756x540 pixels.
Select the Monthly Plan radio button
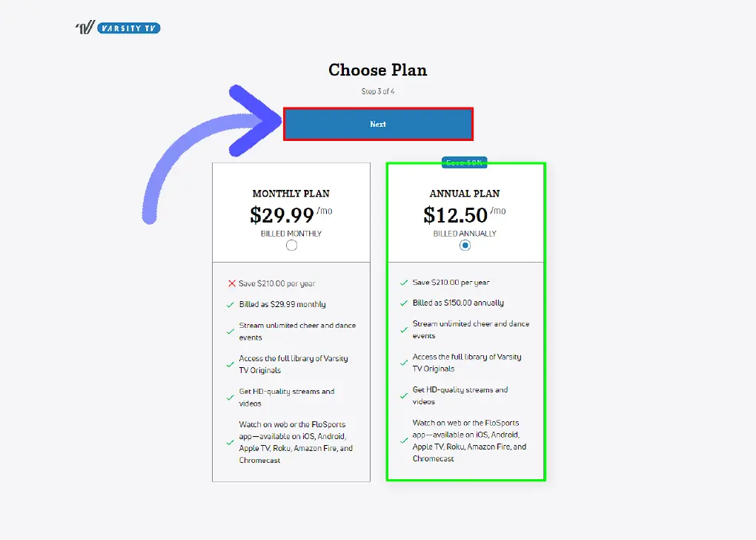pos(291,245)
